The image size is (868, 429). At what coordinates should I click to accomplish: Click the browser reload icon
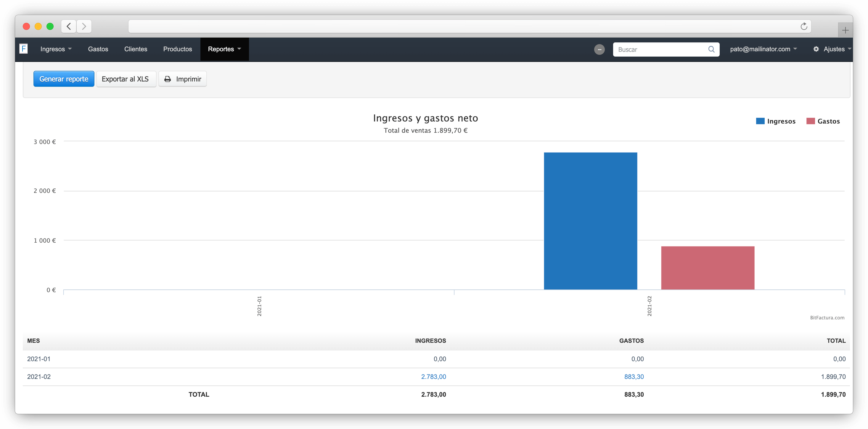tap(804, 26)
